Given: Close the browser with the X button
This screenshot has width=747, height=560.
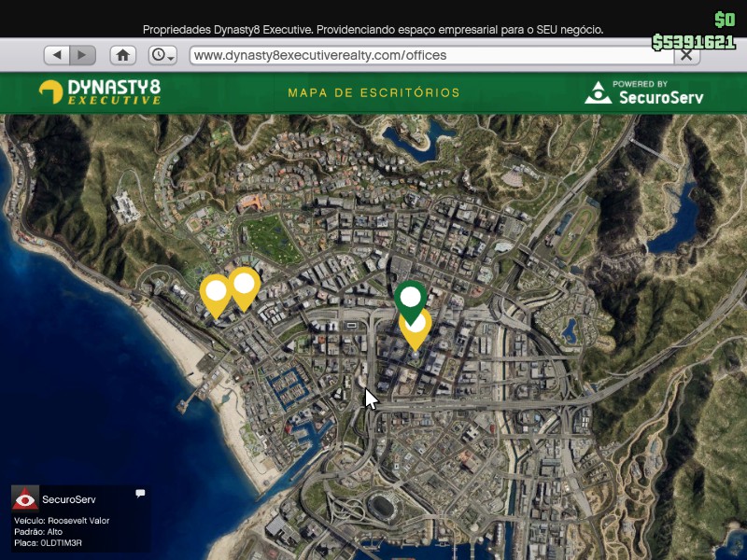Looking at the screenshot, I should pyautogui.click(x=686, y=55).
